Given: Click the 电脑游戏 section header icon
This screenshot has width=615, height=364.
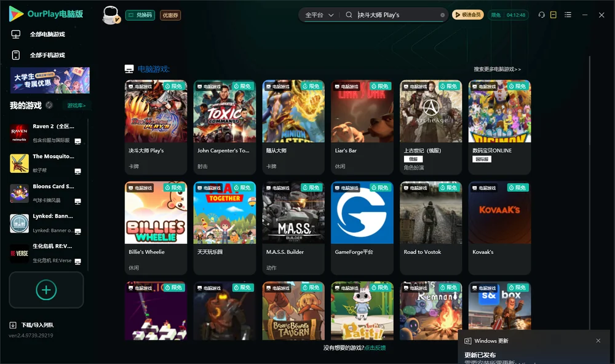Looking at the screenshot, I should pyautogui.click(x=129, y=69).
